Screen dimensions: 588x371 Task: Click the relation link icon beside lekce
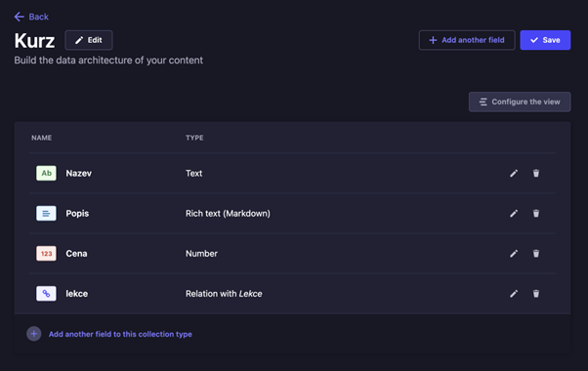coord(46,294)
